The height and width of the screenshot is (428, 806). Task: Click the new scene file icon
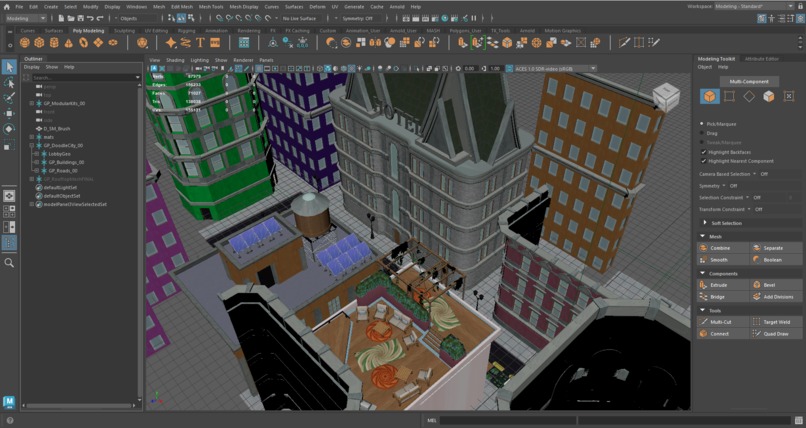coord(61,18)
